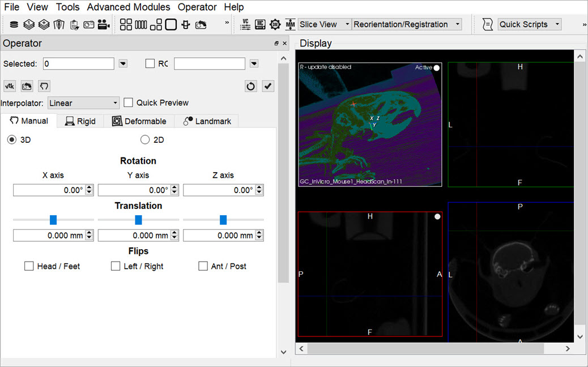Switch to the 2x2 grid layout icon

[126, 24]
